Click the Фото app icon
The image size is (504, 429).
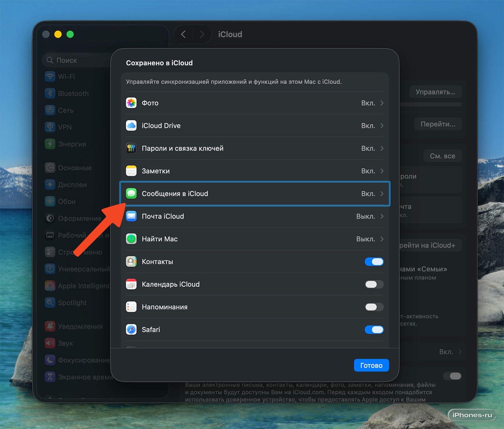(x=131, y=103)
